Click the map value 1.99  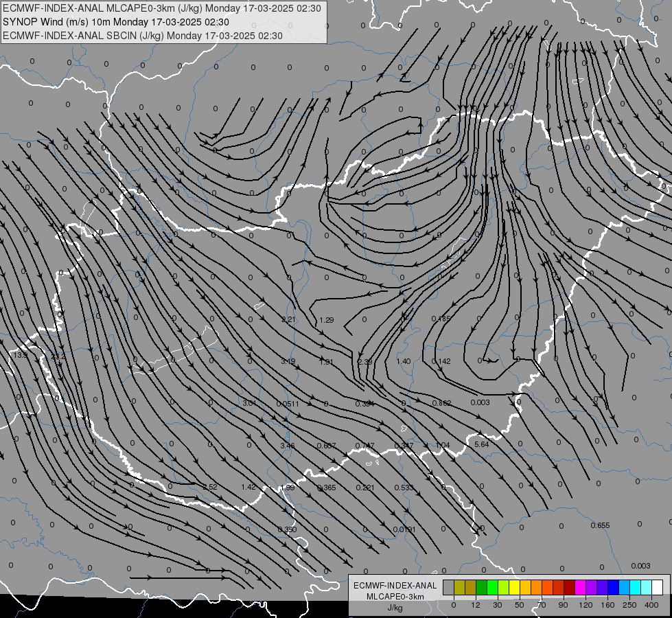(288, 488)
